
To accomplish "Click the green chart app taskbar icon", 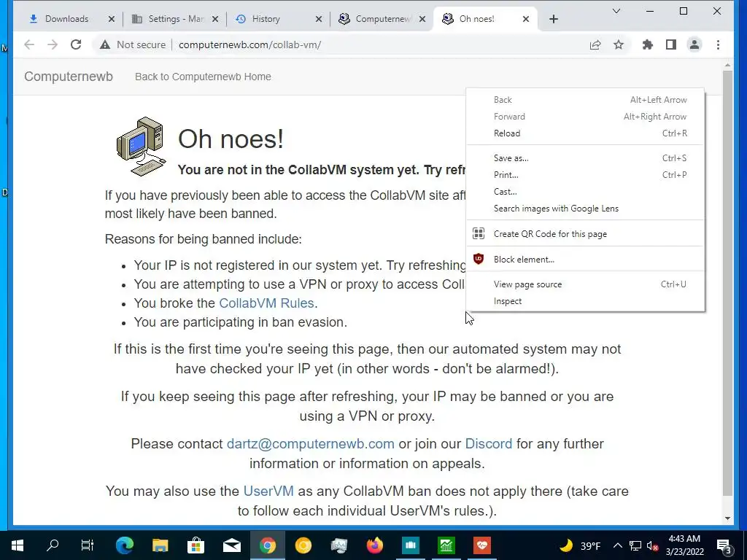I will pyautogui.click(x=446, y=545).
